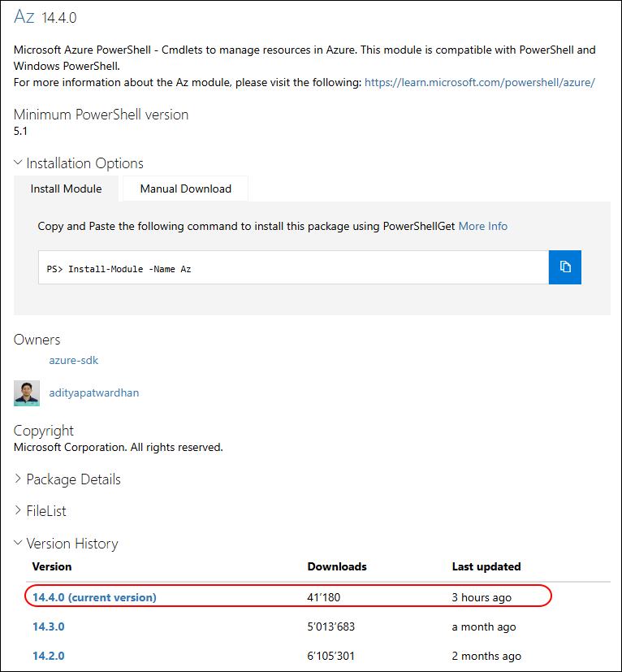Open adityapatwardhan's avatar picture
Screen dimensions: 622x672
pos(27,393)
